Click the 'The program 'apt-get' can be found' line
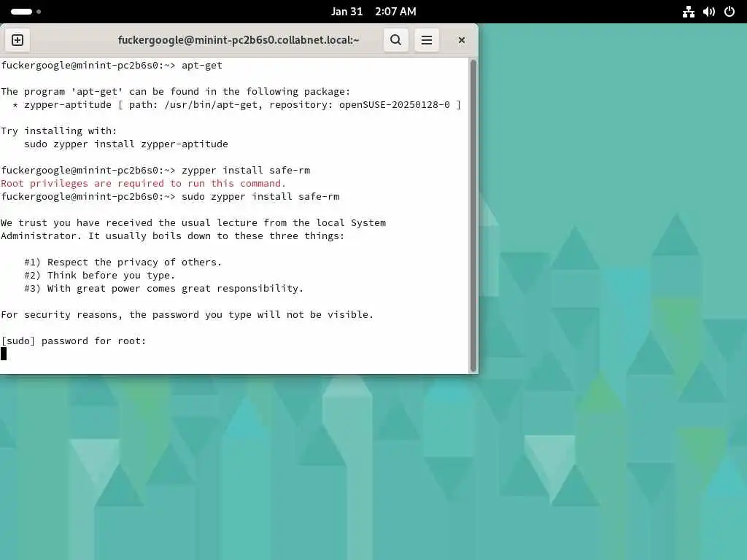The height and width of the screenshot is (560, 747). pos(175,91)
